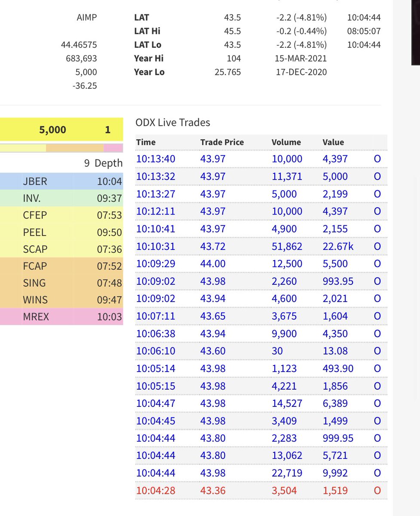Click the red 3,504 volume cell
This screenshot has height=516, width=420.
pyautogui.click(x=284, y=491)
